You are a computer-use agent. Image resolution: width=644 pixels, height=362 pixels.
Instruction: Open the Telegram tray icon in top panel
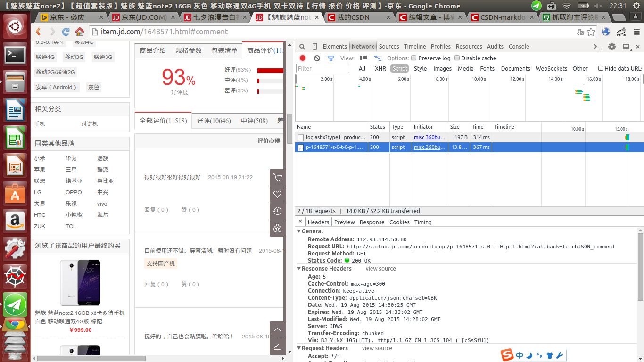click(537, 6)
